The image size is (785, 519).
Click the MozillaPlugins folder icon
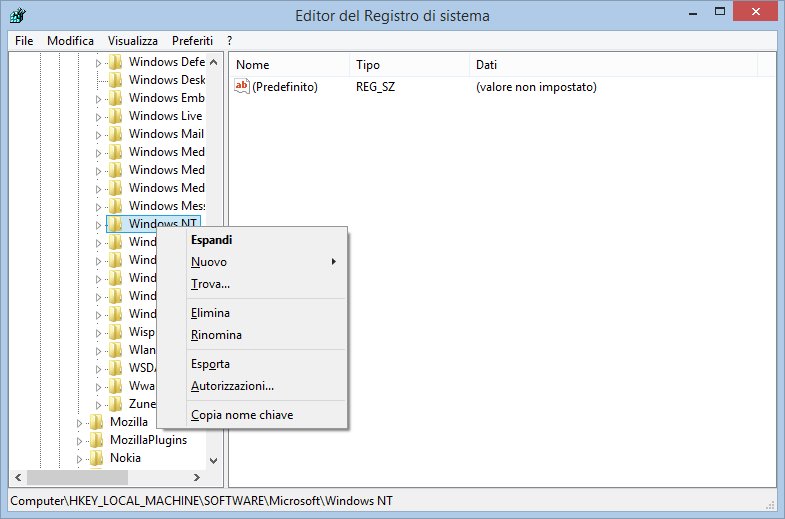[x=97, y=440]
